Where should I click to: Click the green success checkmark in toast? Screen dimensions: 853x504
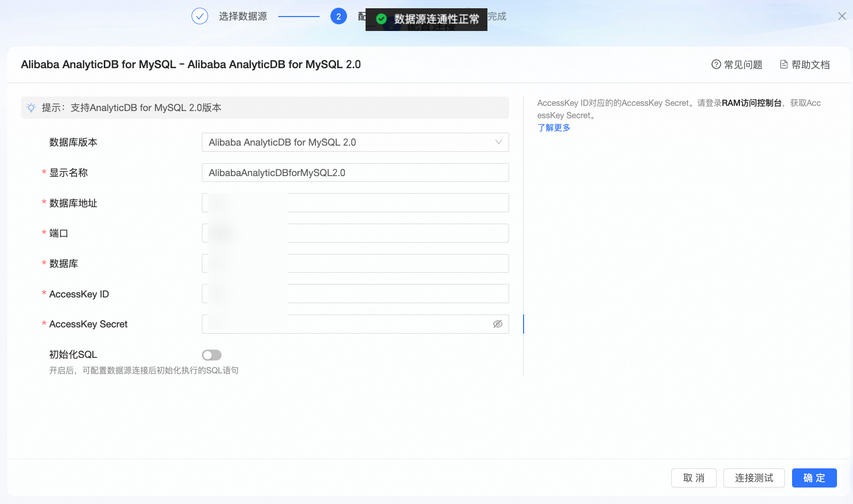pyautogui.click(x=382, y=19)
